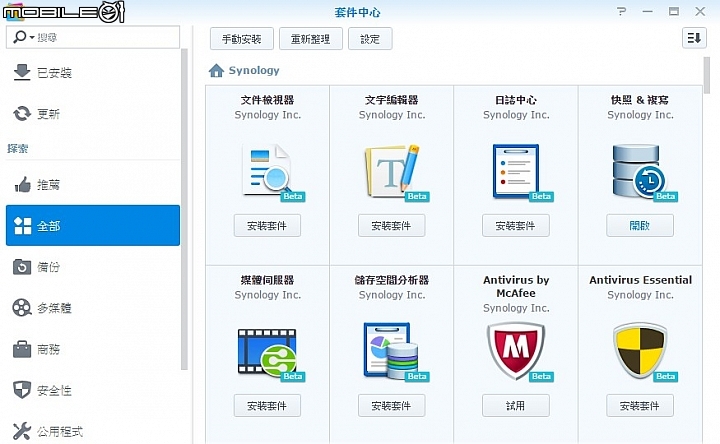The height and width of the screenshot is (444, 720).
Task: Select the 商務 business category
Action: [93, 349]
